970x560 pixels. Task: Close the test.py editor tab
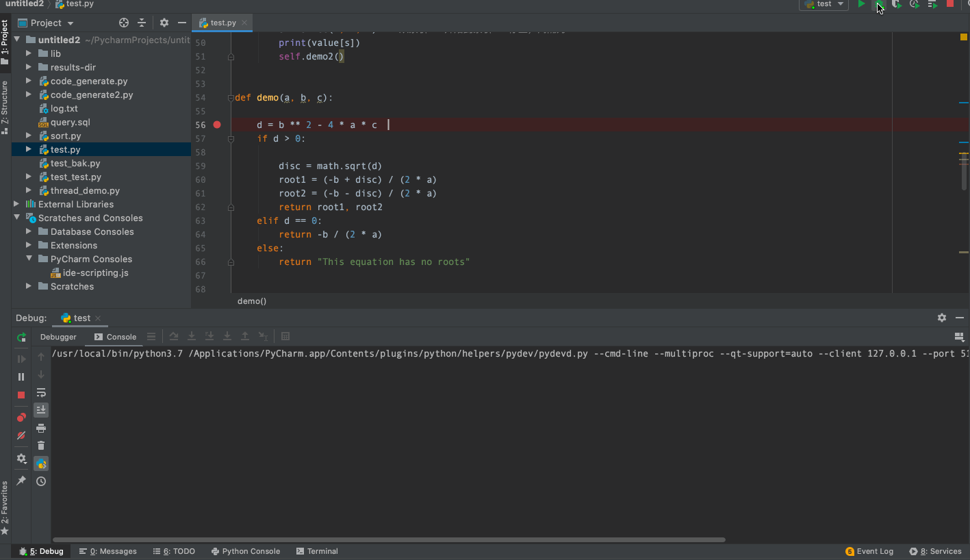click(245, 23)
